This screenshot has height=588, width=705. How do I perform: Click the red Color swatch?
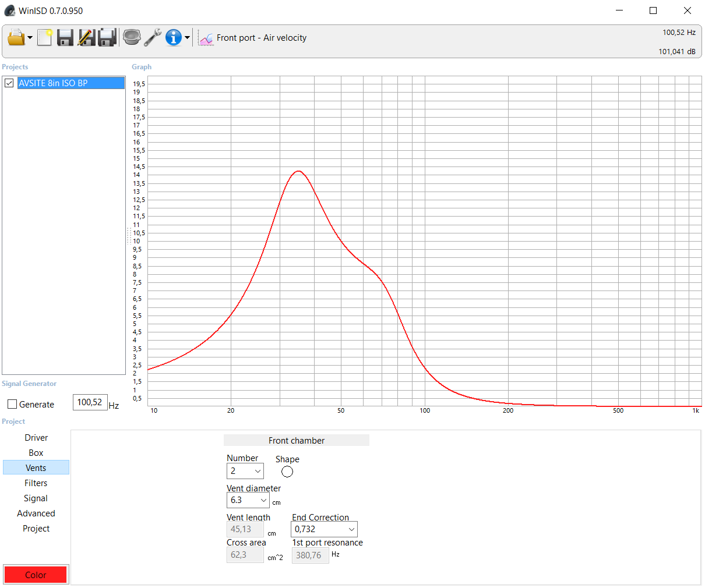point(36,575)
